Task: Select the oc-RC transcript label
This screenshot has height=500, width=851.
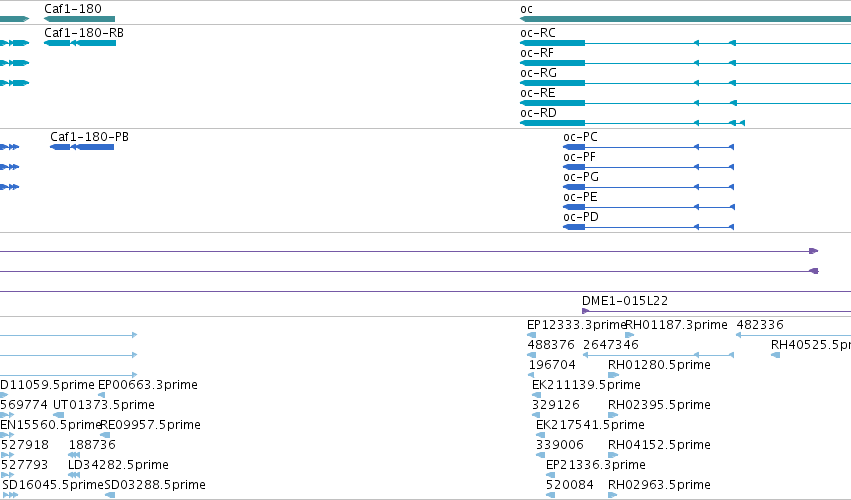Action: pyautogui.click(x=538, y=33)
